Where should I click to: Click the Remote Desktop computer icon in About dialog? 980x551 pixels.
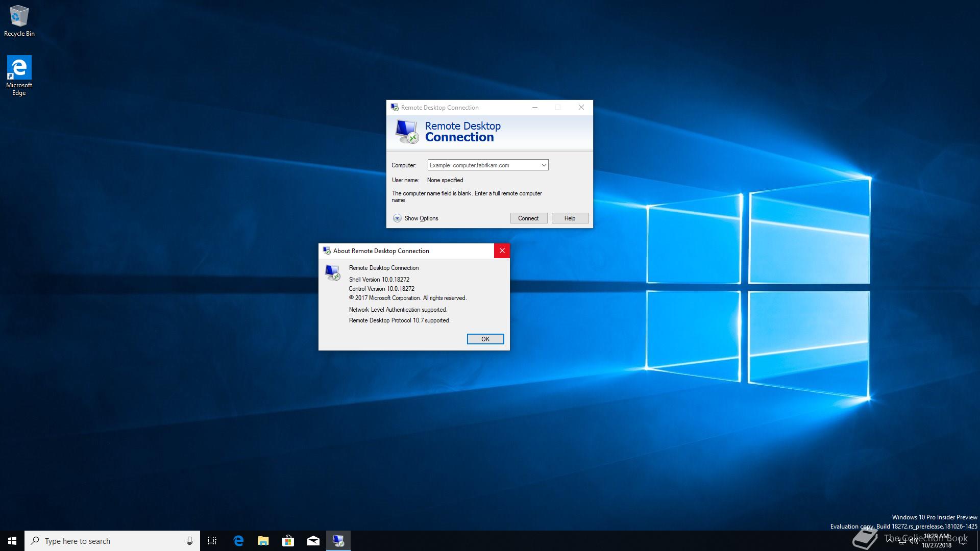click(x=333, y=272)
